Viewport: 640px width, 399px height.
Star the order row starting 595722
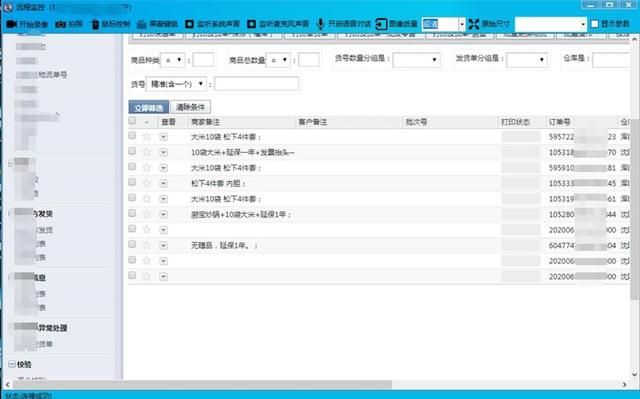click(146, 137)
